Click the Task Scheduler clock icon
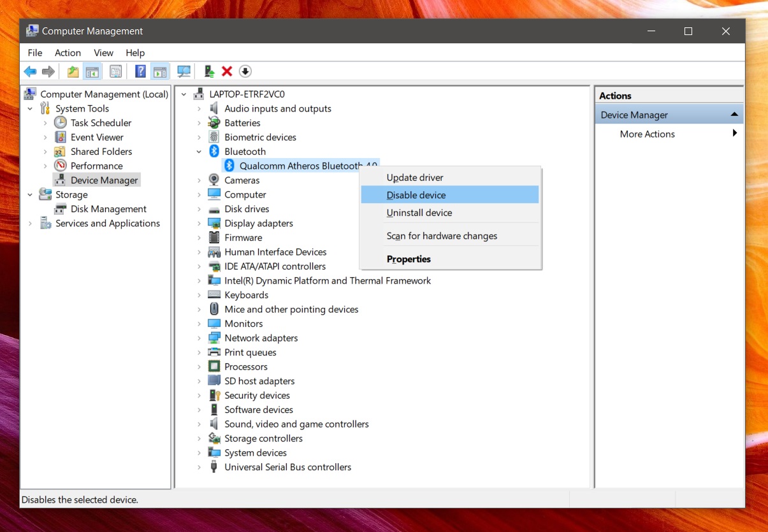This screenshot has height=532, width=768. tap(61, 122)
